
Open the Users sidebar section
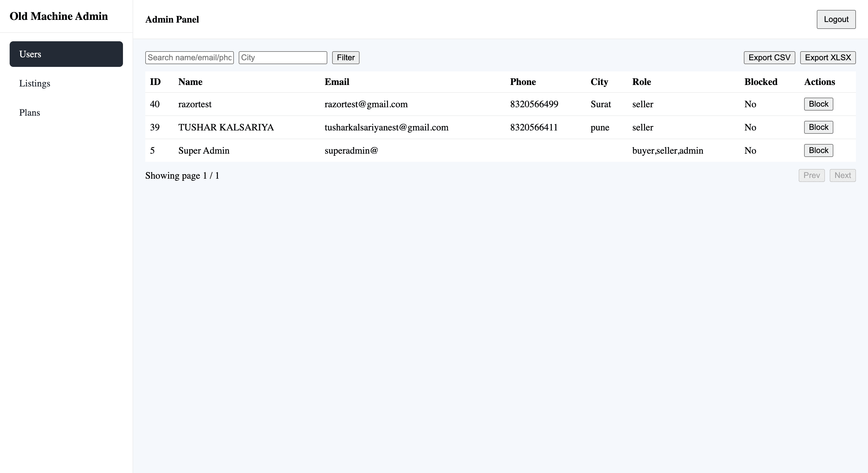pyautogui.click(x=66, y=54)
